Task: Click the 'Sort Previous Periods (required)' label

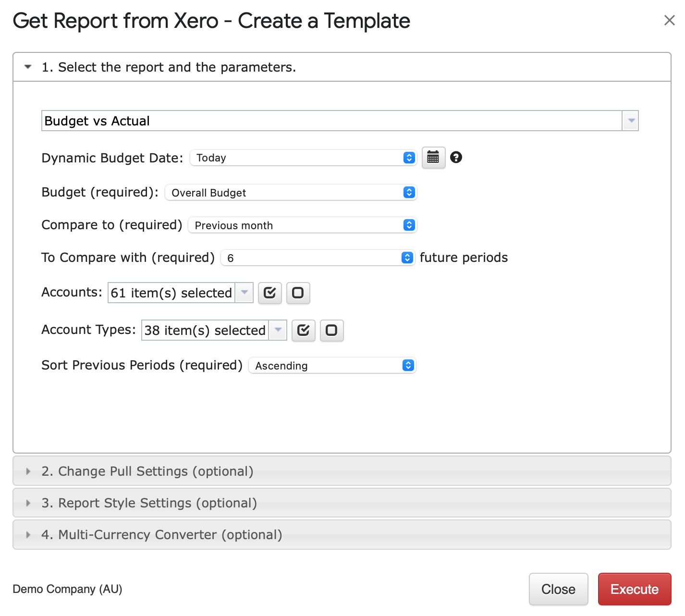Action: (x=142, y=365)
